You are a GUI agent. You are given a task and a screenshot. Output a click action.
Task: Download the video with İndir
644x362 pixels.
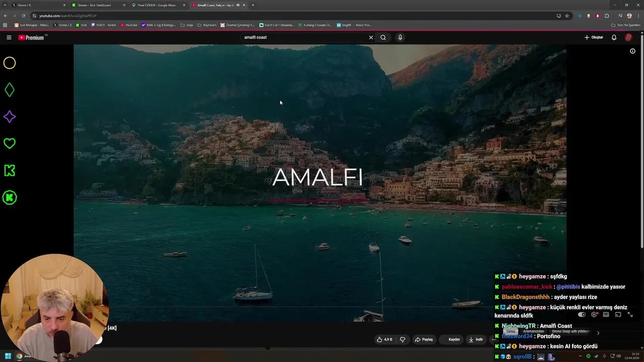coord(475,339)
